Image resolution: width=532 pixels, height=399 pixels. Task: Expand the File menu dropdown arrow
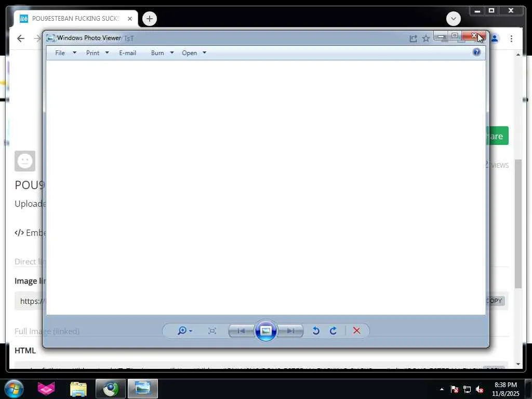(x=75, y=52)
